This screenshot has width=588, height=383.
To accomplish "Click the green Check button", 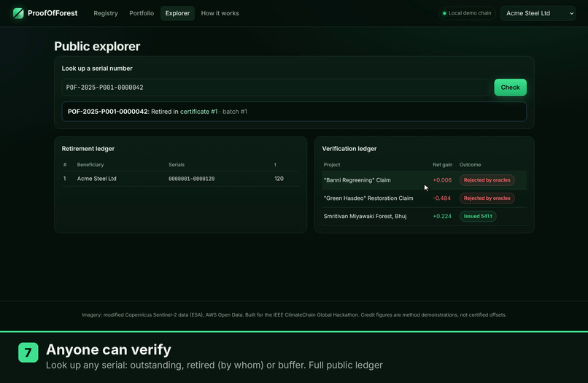I will (510, 88).
